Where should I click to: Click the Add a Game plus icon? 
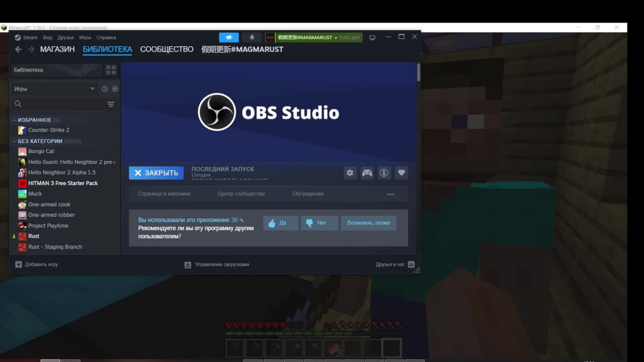(19, 264)
